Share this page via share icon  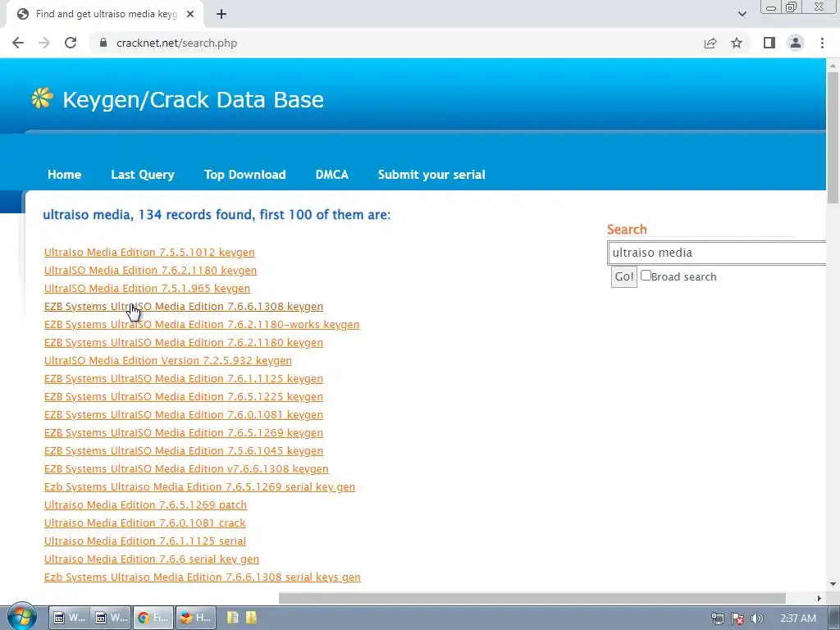tap(710, 43)
